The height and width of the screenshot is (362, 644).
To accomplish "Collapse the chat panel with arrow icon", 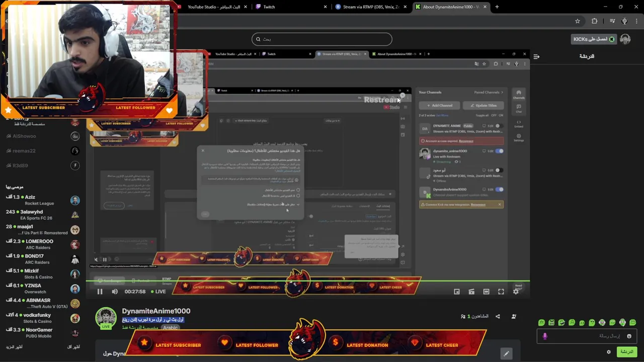I will tap(536, 56).
